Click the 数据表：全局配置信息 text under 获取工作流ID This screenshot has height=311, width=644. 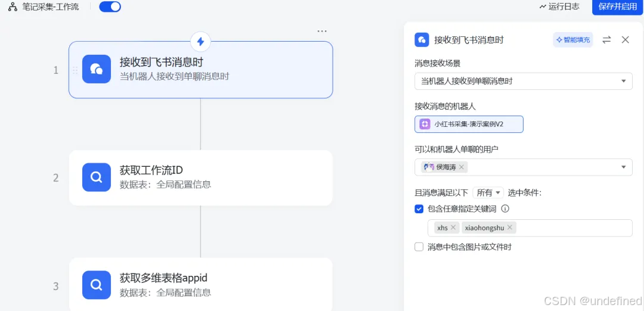[166, 185]
